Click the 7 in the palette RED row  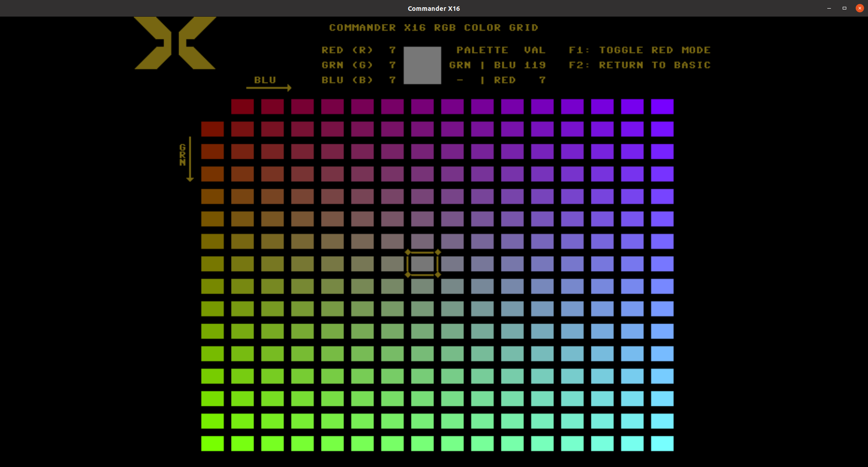(542, 80)
